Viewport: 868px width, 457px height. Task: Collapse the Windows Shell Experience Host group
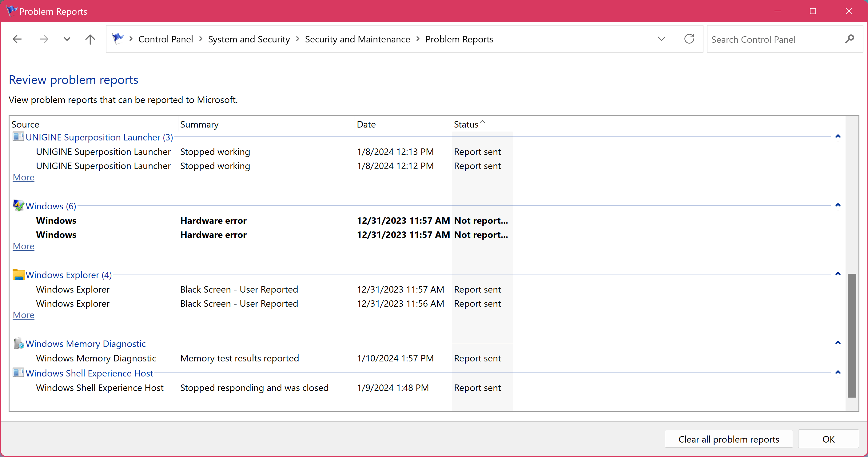pos(838,372)
